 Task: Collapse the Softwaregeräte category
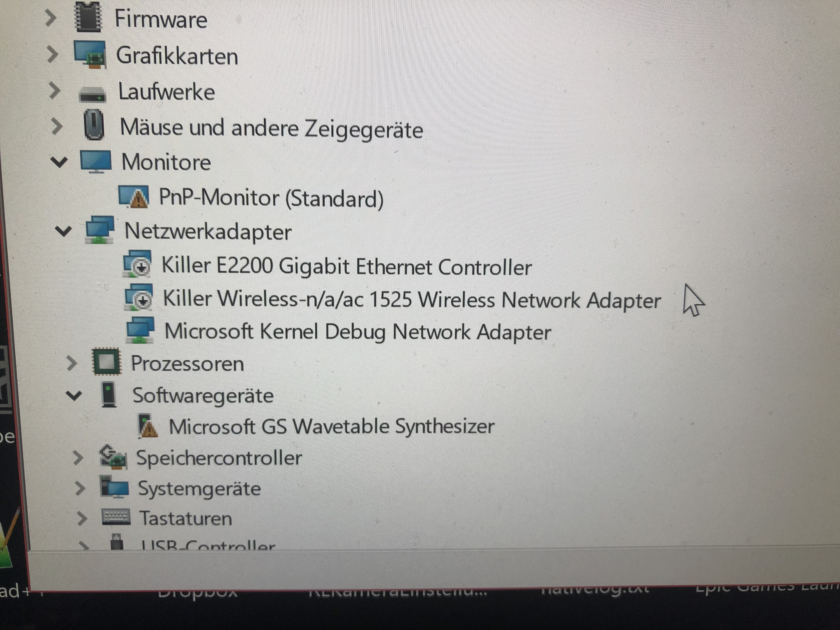[74, 395]
